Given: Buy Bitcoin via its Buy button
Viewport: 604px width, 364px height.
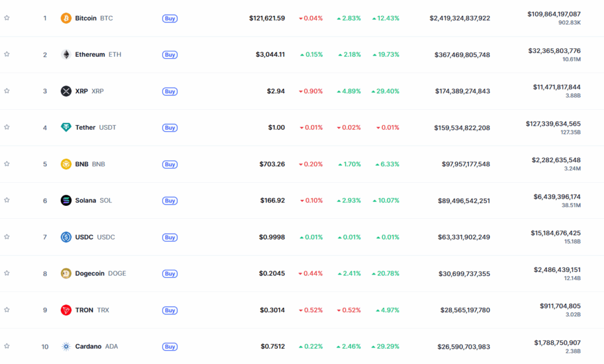Looking at the screenshot, I should tap(170, 18).
